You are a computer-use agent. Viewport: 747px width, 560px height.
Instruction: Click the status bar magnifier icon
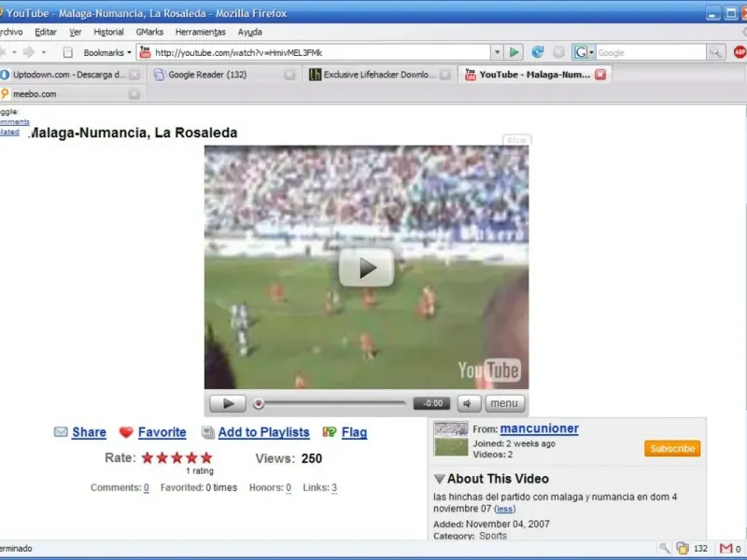664,549
